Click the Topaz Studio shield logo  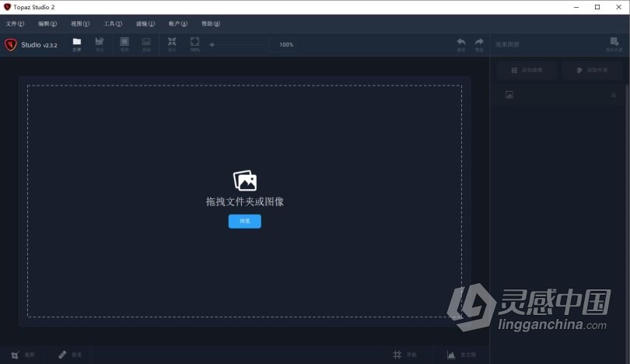pyautogui.click(x=11, y=44)
